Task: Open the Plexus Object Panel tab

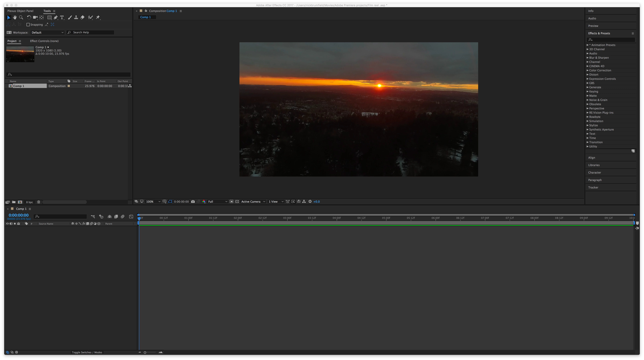Action: coord(20,11)
